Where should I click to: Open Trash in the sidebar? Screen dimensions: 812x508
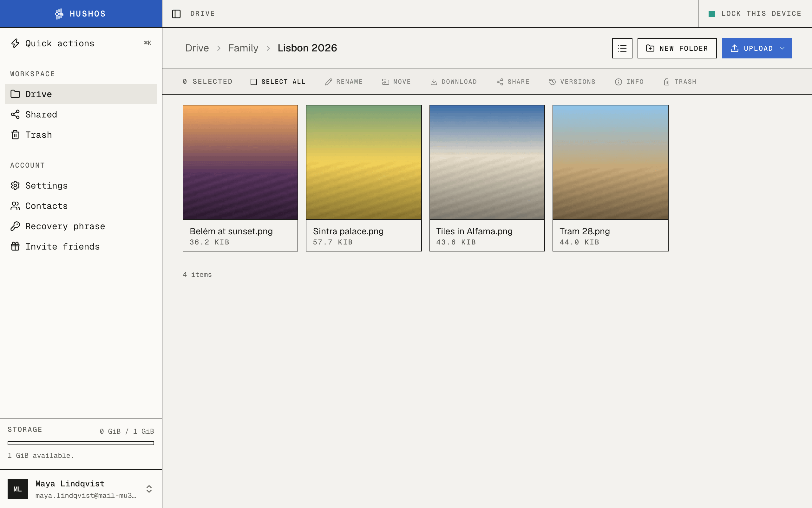point(81,135)
